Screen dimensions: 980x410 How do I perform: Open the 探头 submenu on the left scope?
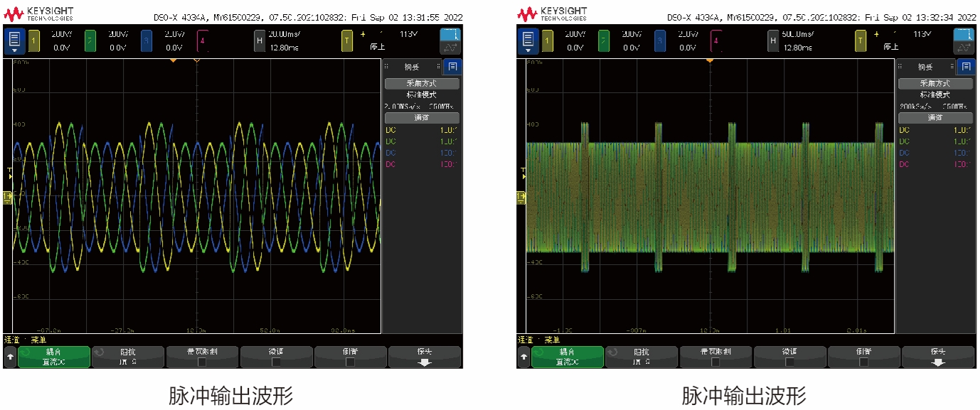point(425,357)
